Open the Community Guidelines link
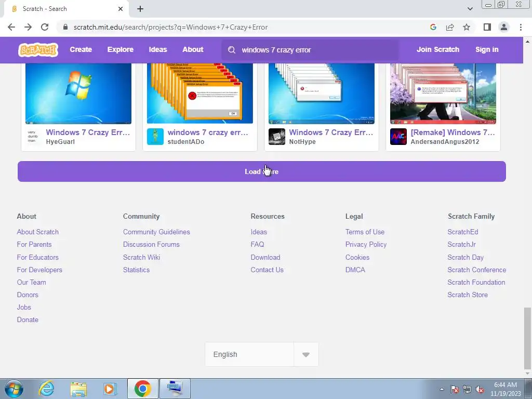Viewport: 532px width, 399px height. pyautogui.click(x=156, y=232)
